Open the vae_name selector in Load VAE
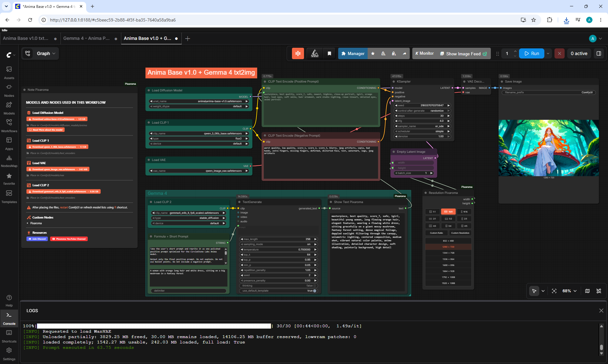 (199, 171)
